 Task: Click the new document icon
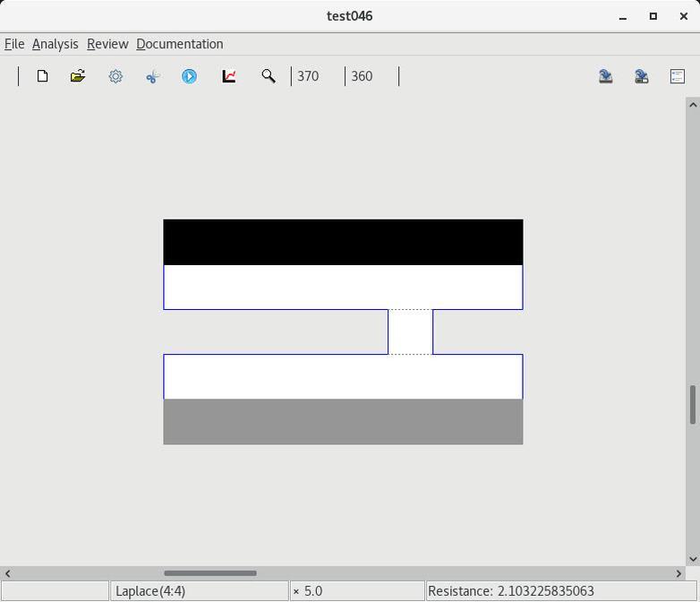[42, 76]
